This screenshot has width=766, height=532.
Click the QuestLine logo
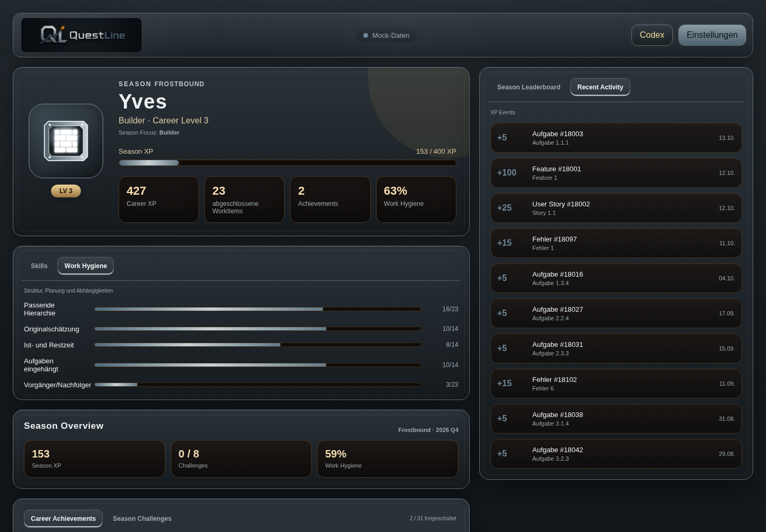click(81, 35)
